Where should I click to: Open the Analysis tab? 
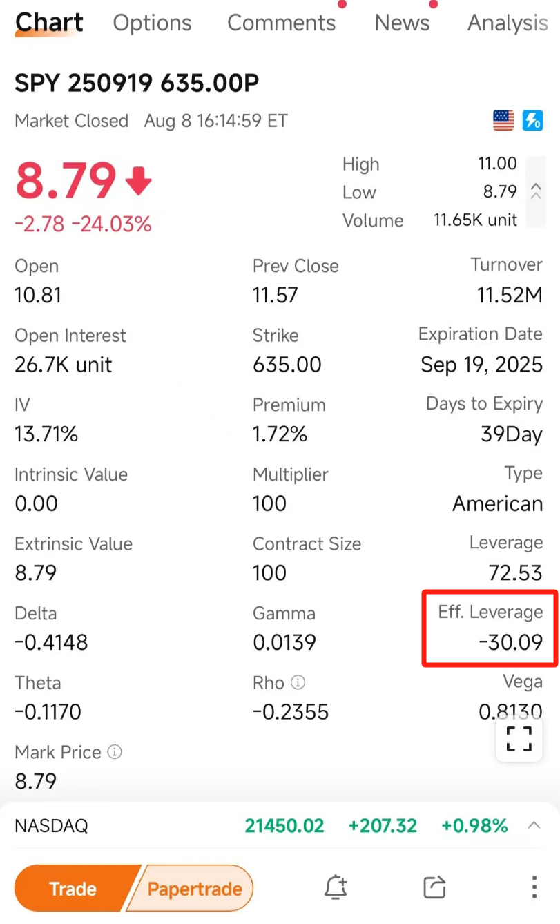508,23
